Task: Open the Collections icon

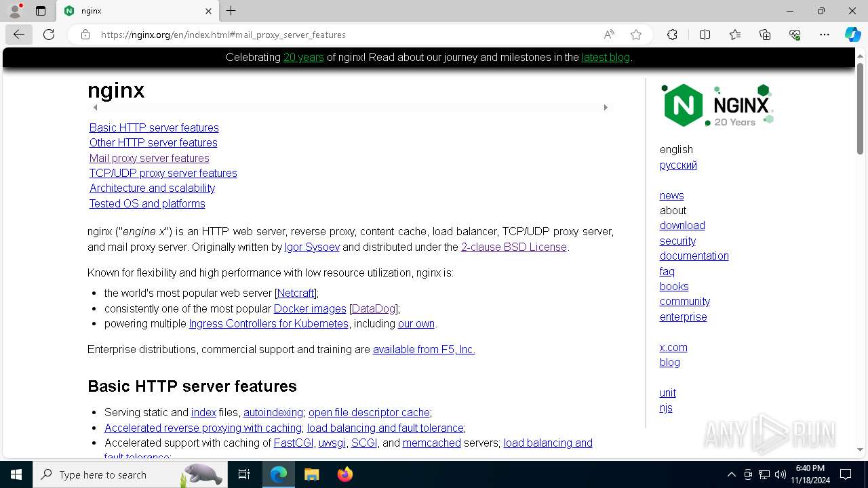Action: 765,35
